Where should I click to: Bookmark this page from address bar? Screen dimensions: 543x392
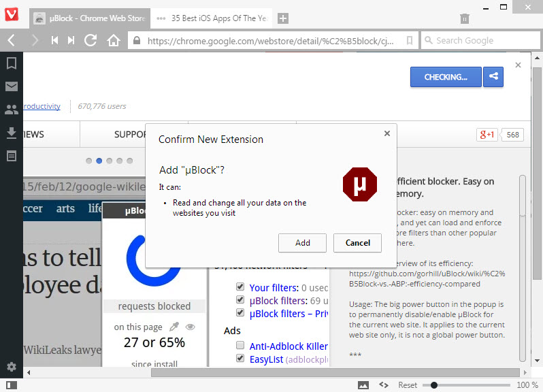pos(410,41)
